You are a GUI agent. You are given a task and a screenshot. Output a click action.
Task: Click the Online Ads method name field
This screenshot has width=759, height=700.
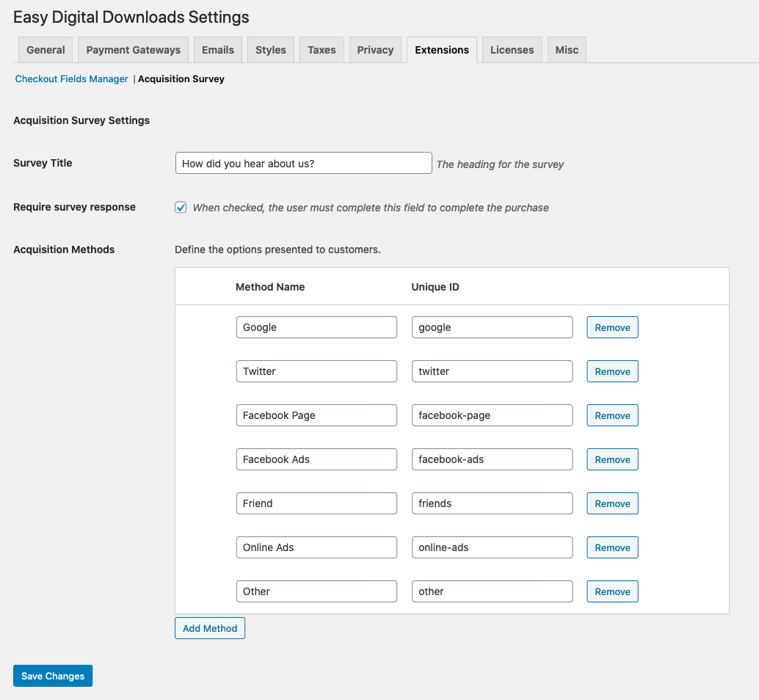point(316,547)
